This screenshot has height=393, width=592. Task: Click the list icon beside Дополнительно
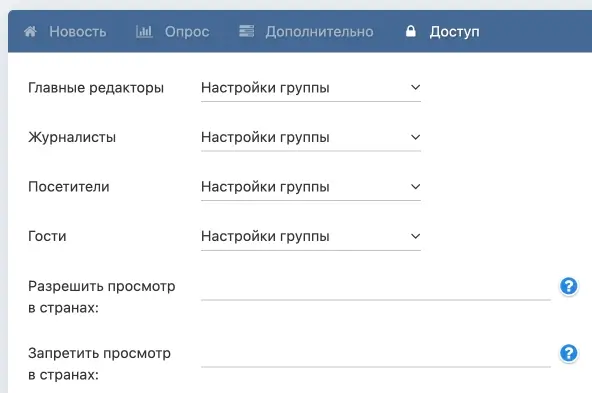[247, 31]
